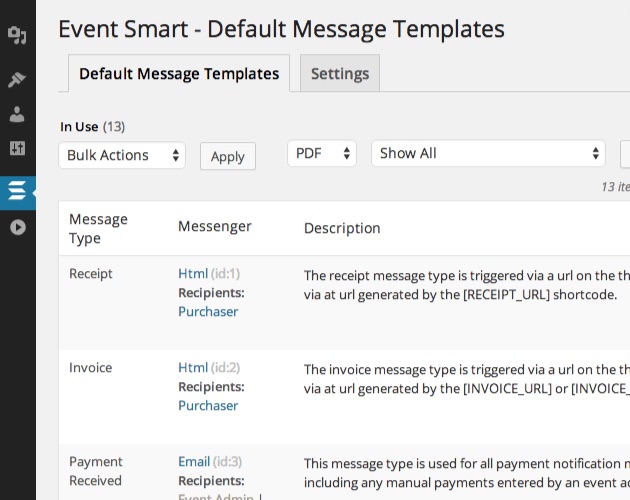This screenshot has width=630, height=500.
Task: Select the Payment Received message type cell
Action: click(x=96, y=471)
